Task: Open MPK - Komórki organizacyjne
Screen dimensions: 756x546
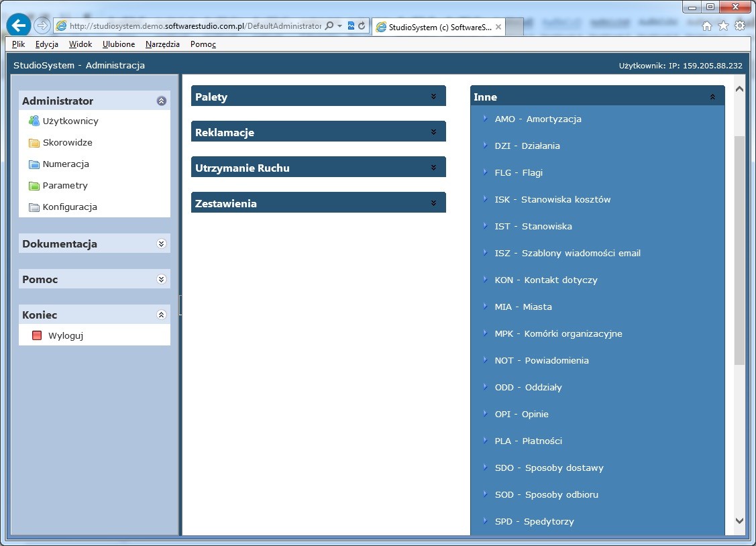Action: point(558,333)
